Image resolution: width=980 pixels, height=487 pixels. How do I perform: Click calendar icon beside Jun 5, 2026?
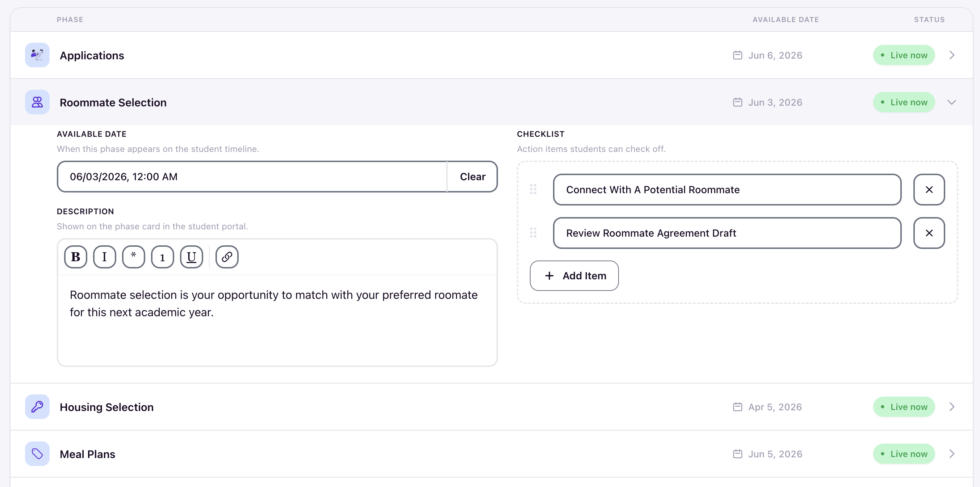[x=738, y=454]
